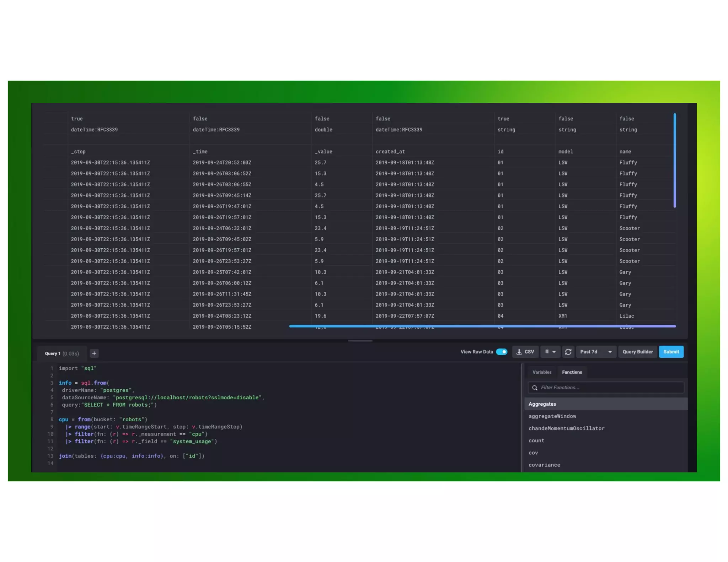Click the horizontal table scrollbar
The image size is (728, 562).
coord(482,326)
